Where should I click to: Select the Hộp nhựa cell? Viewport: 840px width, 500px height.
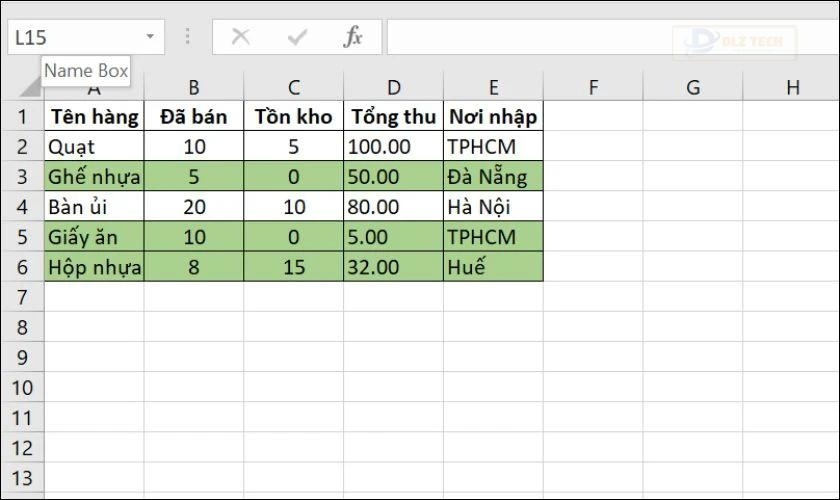[x=94, y=267]
